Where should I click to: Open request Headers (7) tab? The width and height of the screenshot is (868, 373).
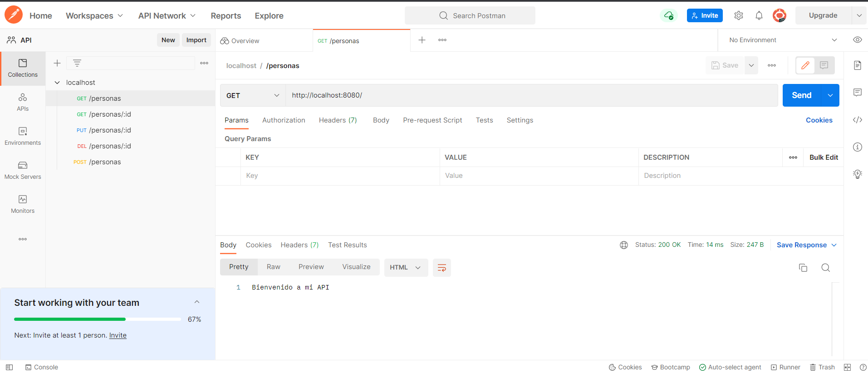(x=338, y=120)
